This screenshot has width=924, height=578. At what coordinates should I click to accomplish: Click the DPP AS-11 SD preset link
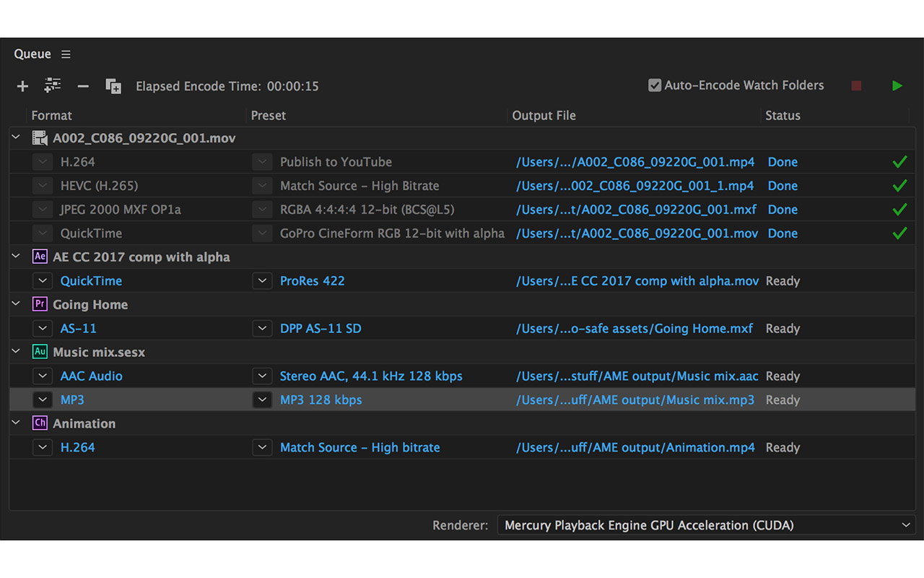[x=321, y=329]
